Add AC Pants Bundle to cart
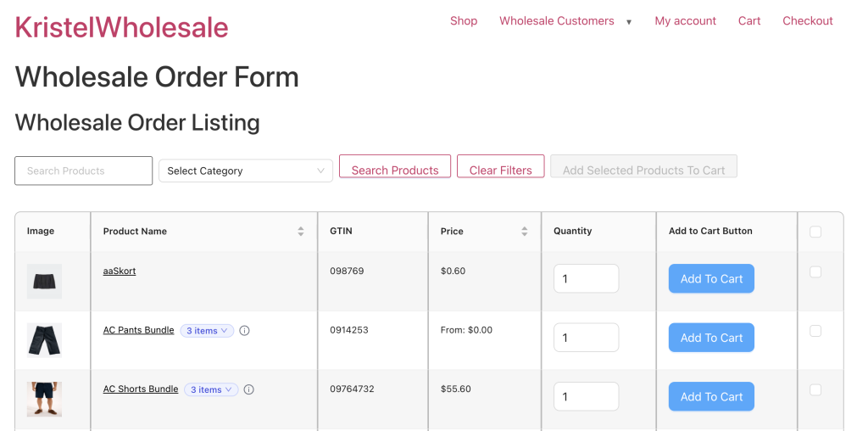Screen dimensions: 868x431 tap(711, 338)
